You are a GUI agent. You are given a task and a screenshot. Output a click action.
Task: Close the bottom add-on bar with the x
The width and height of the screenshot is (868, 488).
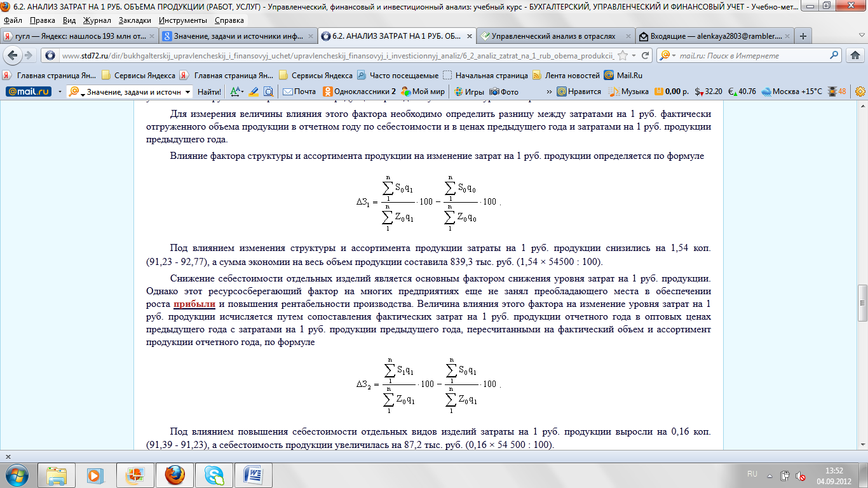[x=7, y=457]
